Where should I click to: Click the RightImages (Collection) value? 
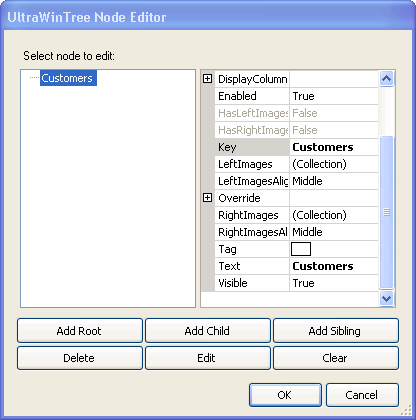[x=334, y=215]
